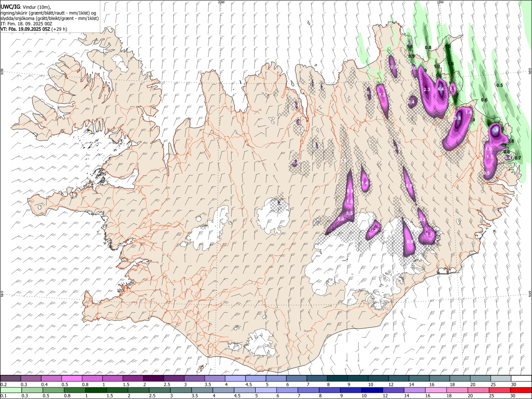Click the '15W' longitude label

tap(440, 2)
